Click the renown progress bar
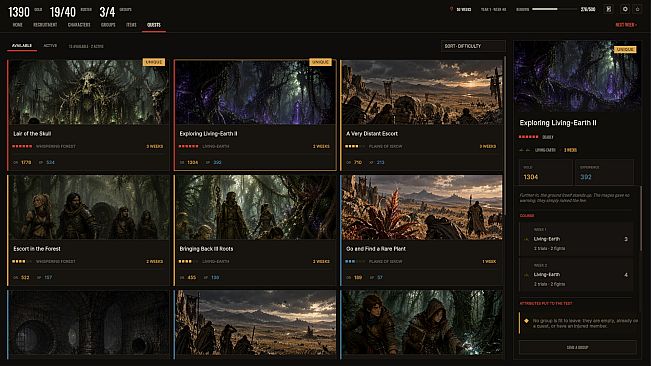The height and width of the screenshot is (366, 651). point(554,9)
